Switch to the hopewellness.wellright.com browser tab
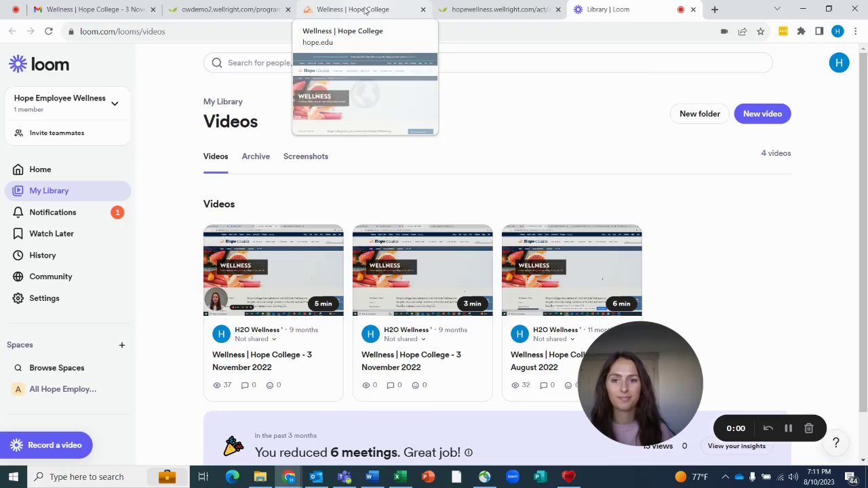 pos(500,9)
